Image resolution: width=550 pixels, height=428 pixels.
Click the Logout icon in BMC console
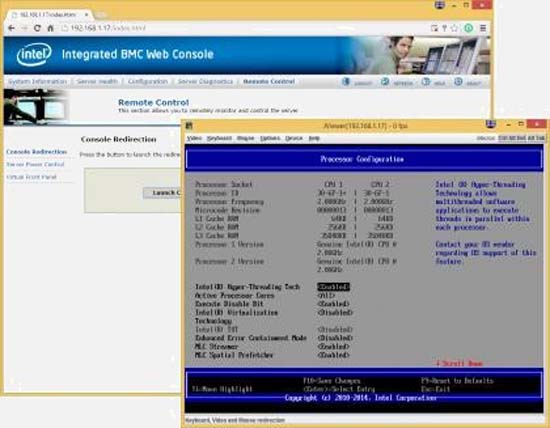coord(346,82)
